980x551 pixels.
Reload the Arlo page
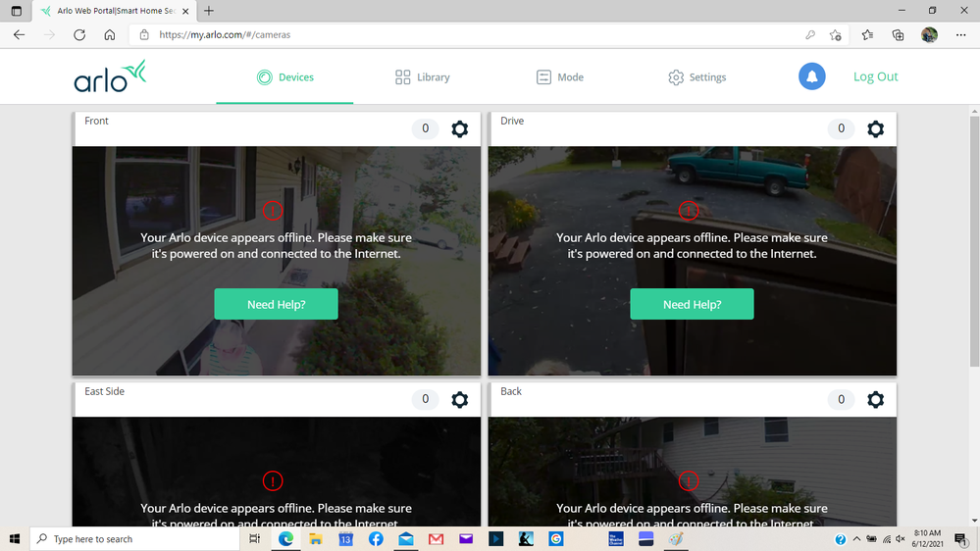(79, 35)
